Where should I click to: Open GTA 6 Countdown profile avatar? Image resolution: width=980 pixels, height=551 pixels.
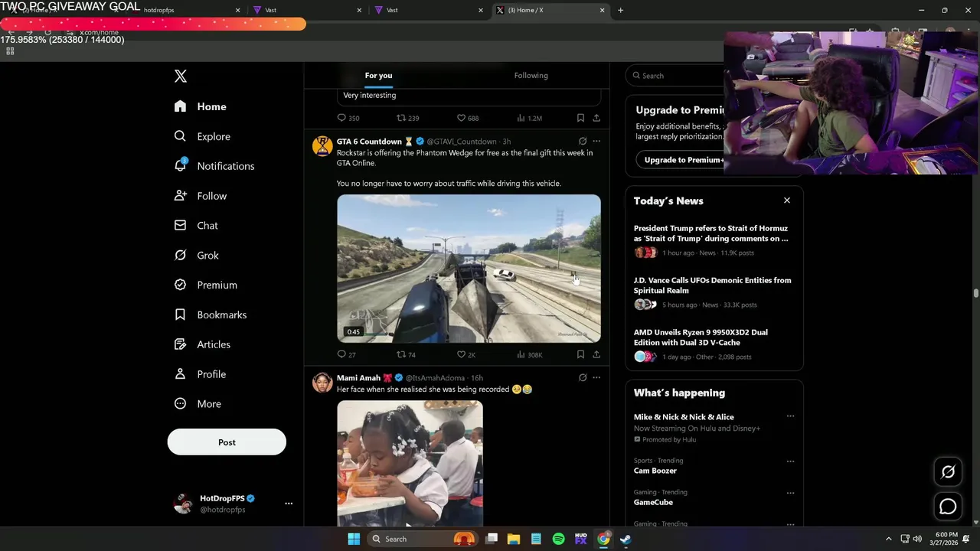coord(322,146)
